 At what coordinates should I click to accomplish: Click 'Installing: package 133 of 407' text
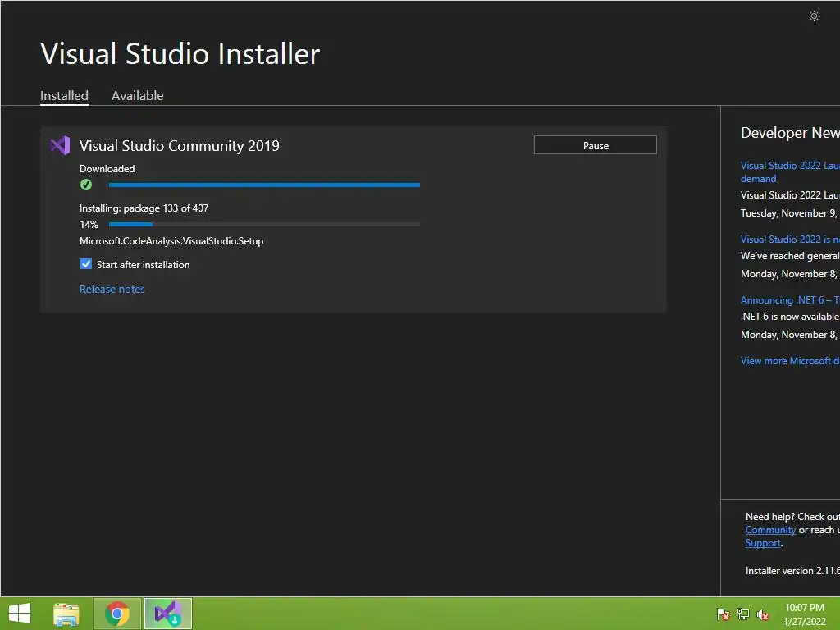(144, 208)
